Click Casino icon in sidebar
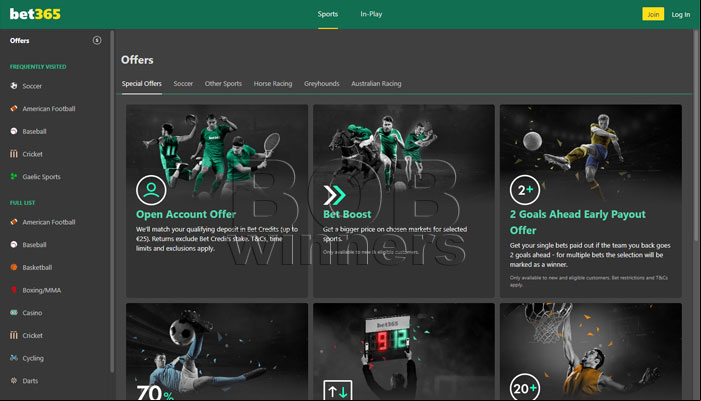This screenshot has height=401, width=701. coord(14,312)
